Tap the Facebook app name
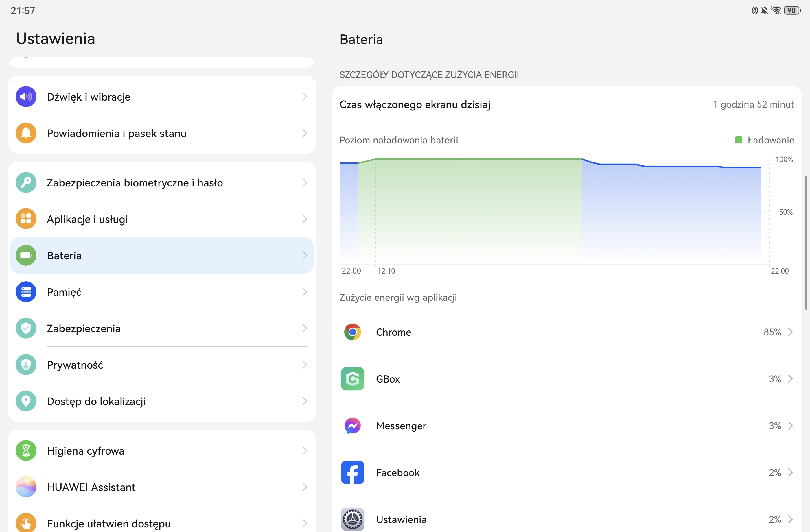This screenshot has width=810, height=532. [x=398, y=472]
